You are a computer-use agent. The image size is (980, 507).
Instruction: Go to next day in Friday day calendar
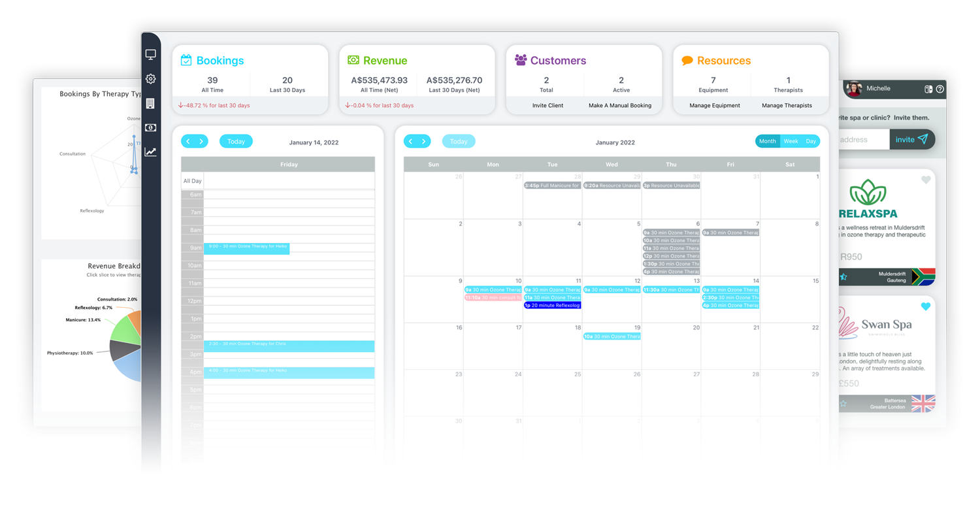(201, 141)
